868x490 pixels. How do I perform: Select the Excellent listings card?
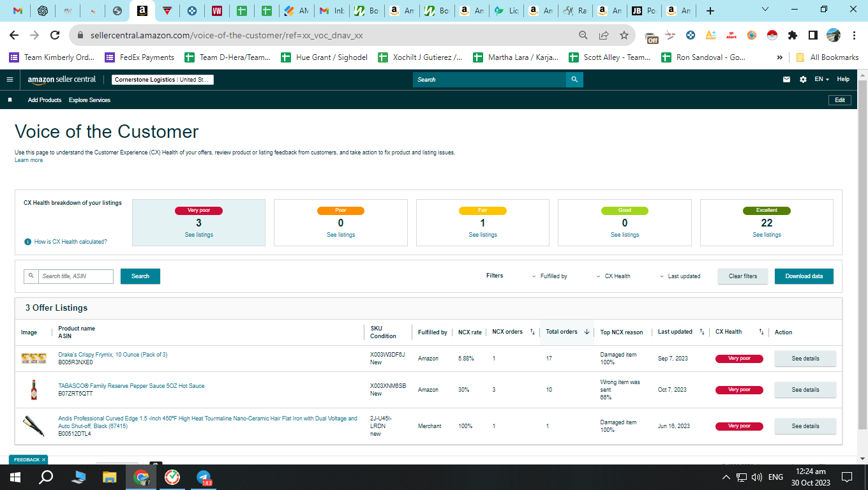coord(767,223)
